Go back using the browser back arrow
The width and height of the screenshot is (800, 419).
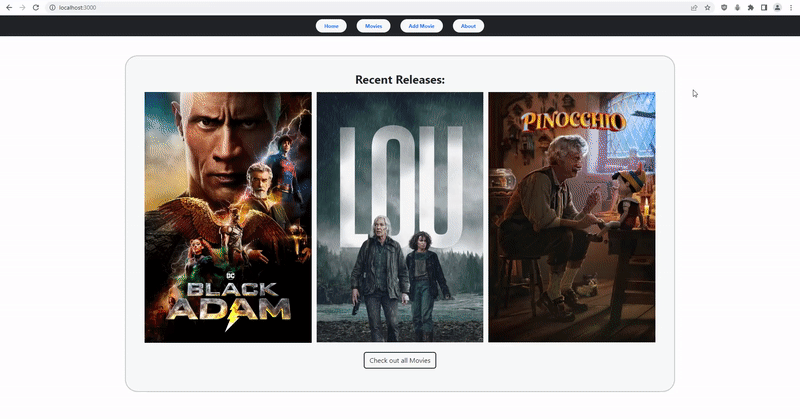[x=9, y=8]
